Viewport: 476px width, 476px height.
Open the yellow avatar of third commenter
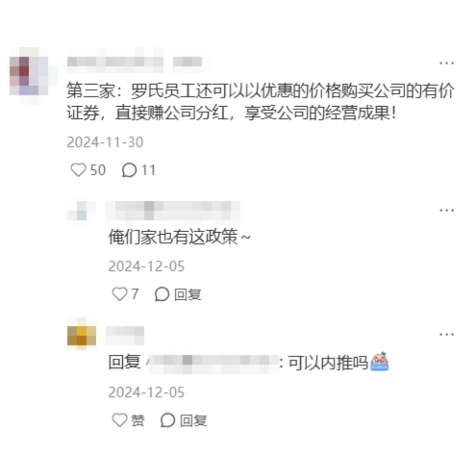81,335
